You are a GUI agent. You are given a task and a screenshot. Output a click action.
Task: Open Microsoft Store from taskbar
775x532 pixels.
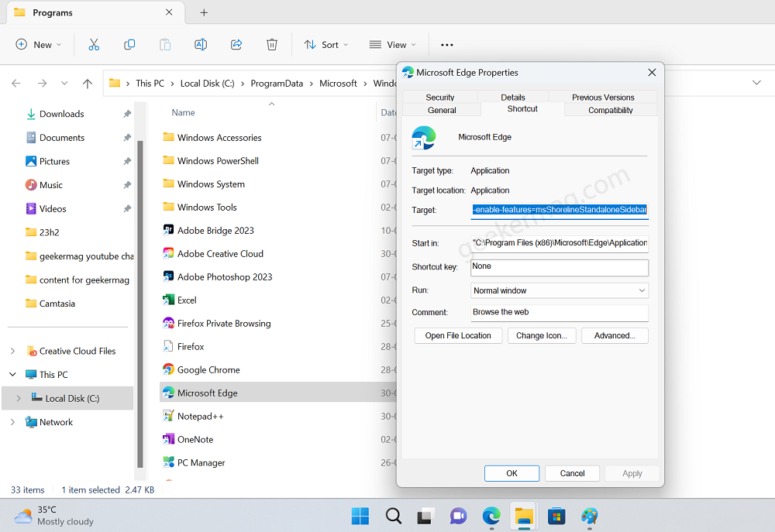556,517
